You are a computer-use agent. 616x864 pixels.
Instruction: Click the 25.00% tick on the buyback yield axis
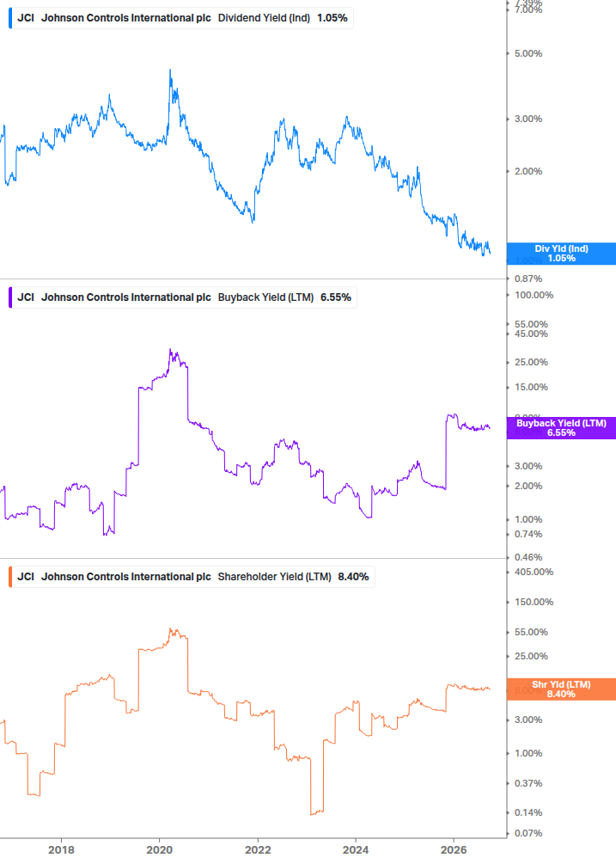[x=531, y=363]
